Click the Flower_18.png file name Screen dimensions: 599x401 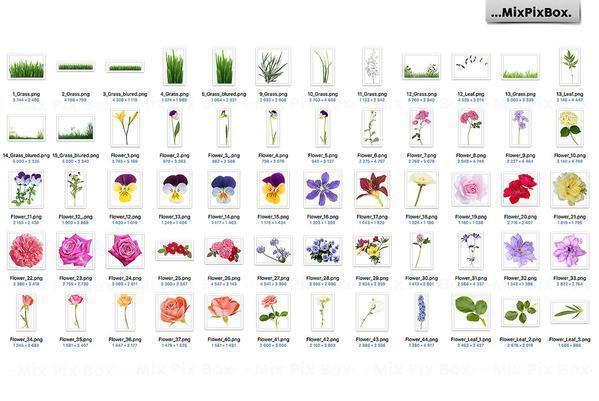(421, 217)
